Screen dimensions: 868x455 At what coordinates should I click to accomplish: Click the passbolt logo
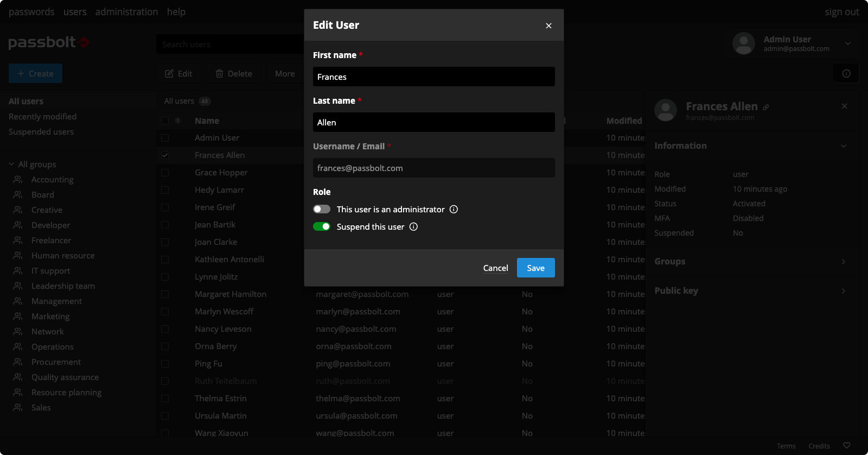[49, 42]
